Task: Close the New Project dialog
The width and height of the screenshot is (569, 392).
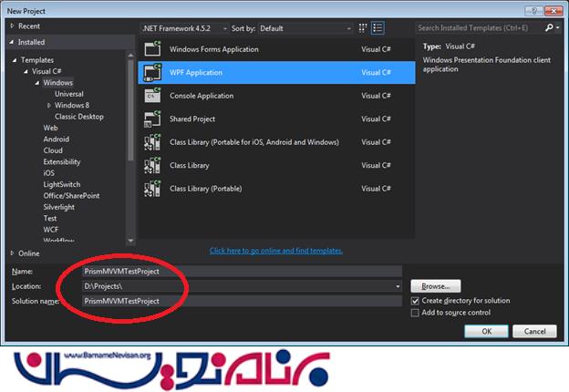Action: [553, 11]
